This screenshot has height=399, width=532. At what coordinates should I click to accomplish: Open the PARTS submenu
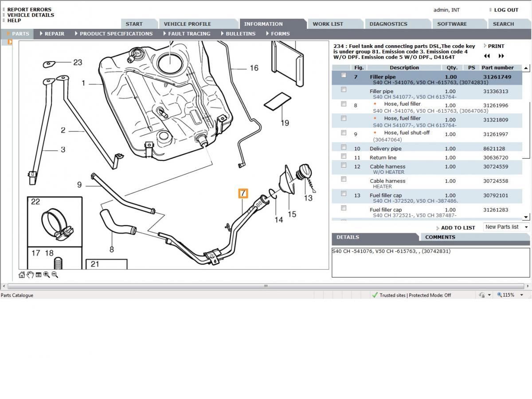(18, 34)
